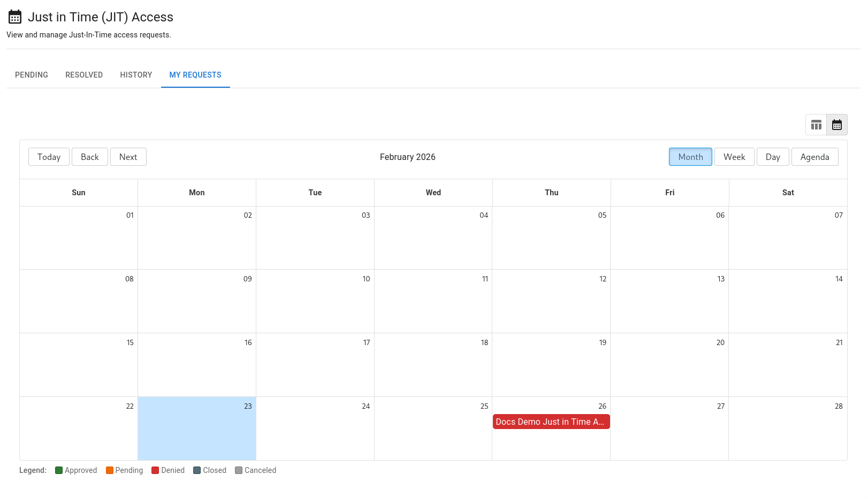The image size is (868, 497).
Task: Open the History tab
Action: pyautogui.click(x=136, y=75)
